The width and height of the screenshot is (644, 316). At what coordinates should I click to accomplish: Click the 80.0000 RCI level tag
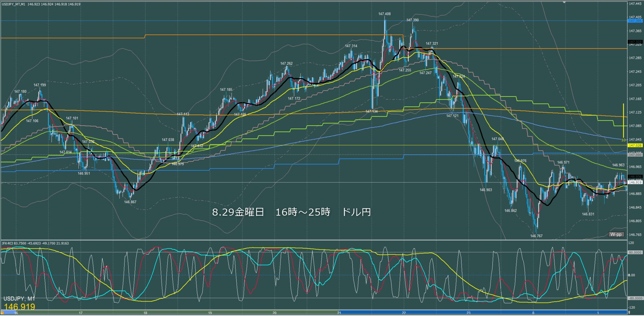pos(635,252)
